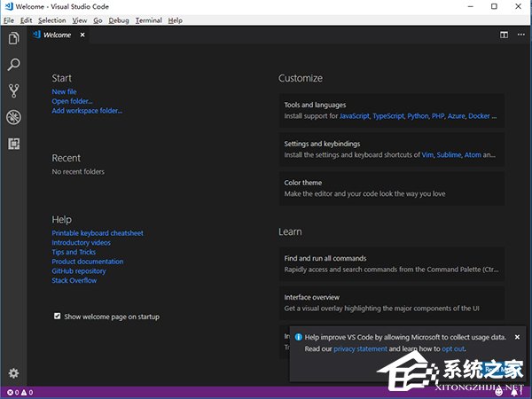The image size is (532, 399).
Task: Dismiss the usage data notification
Action: (517, 337)
